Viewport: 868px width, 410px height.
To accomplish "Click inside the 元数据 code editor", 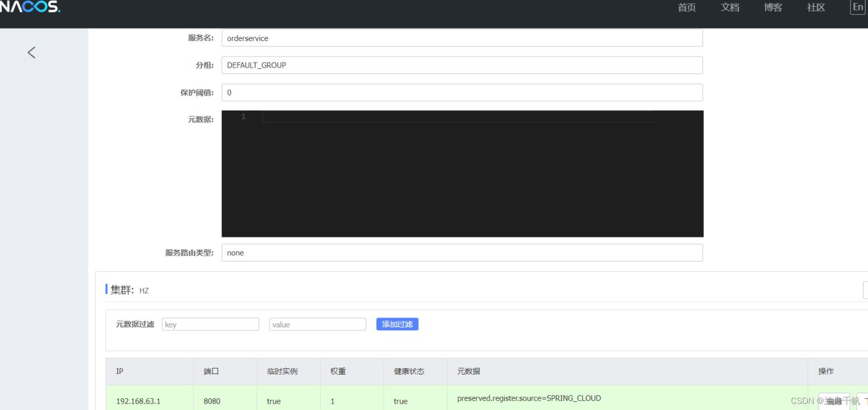I will 462,174.
